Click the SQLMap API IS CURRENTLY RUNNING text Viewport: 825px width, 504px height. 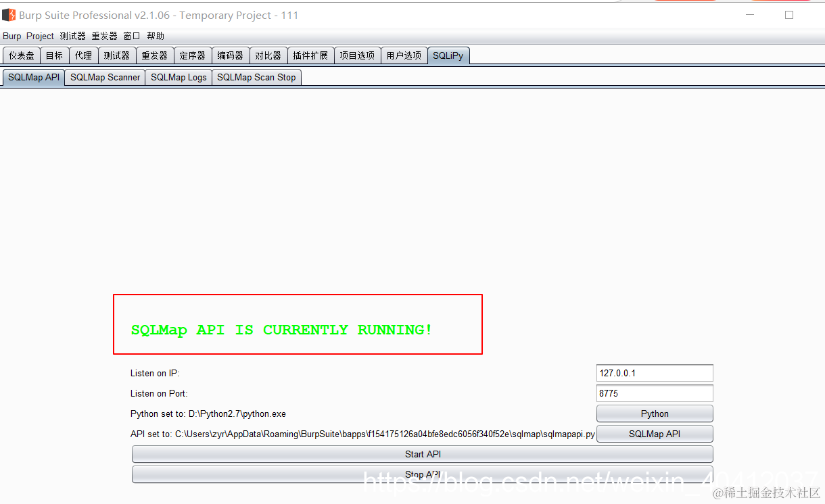[281, 330]
